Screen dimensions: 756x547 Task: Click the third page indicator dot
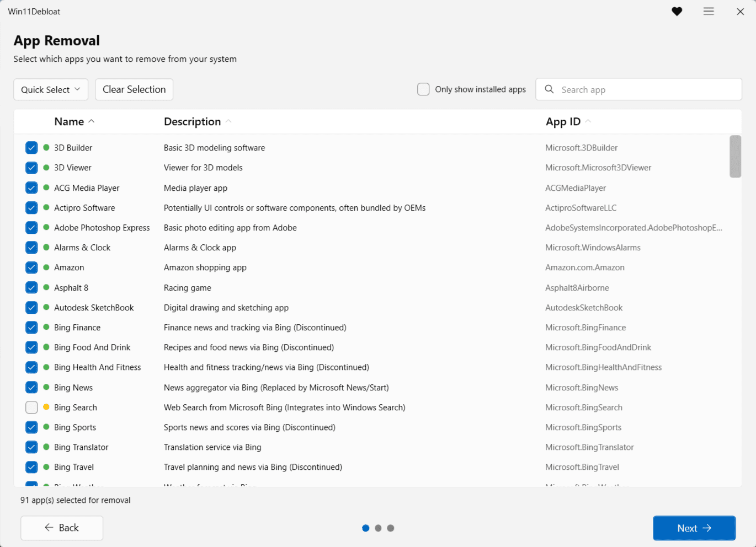pos(391,528)
